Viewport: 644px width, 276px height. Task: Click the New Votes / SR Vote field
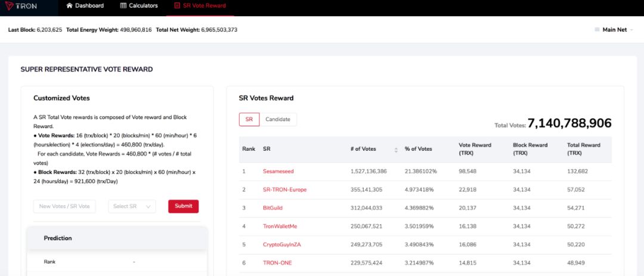point(64,206)
